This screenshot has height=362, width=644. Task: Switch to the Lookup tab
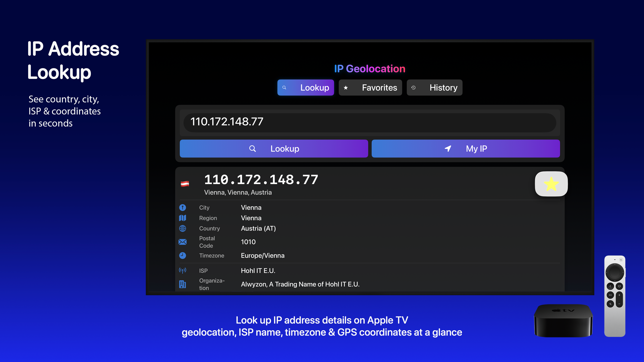(x=306, y=87)
